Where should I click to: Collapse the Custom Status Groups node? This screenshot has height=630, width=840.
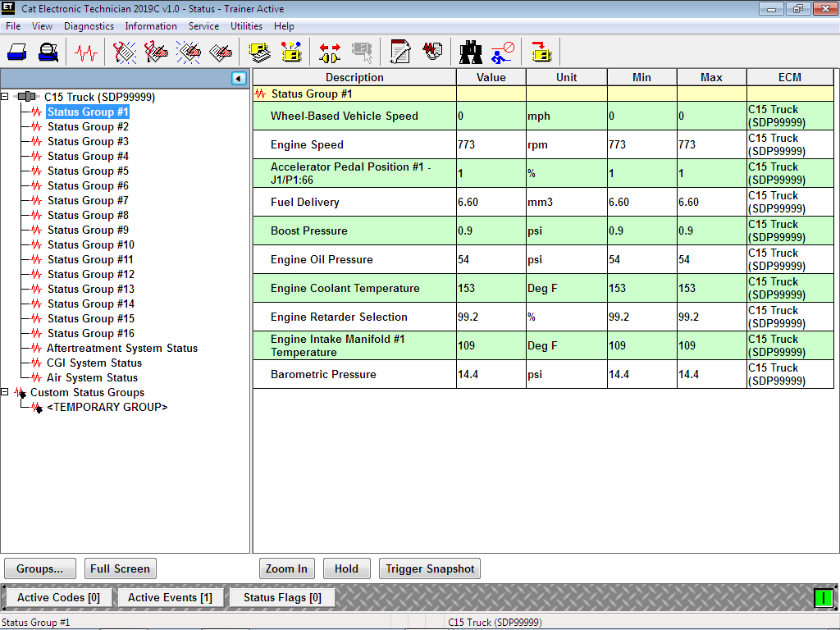click(6, 392)
